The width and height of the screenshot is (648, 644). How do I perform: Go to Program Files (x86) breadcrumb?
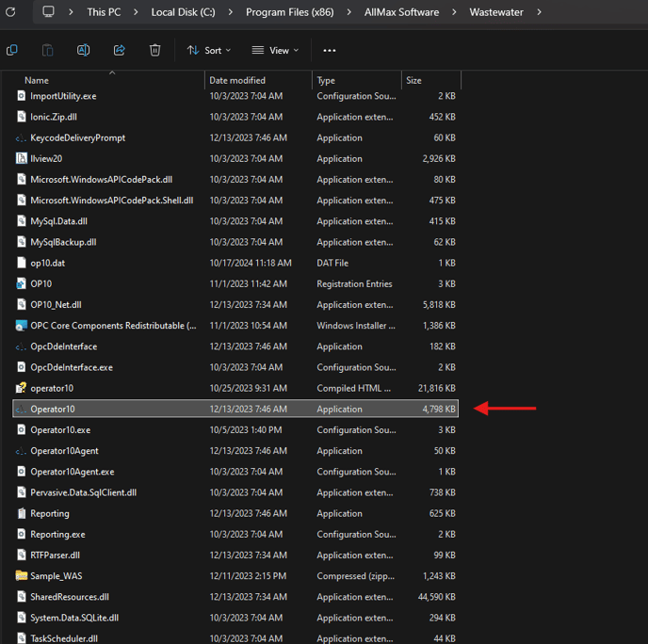point(290,12)
